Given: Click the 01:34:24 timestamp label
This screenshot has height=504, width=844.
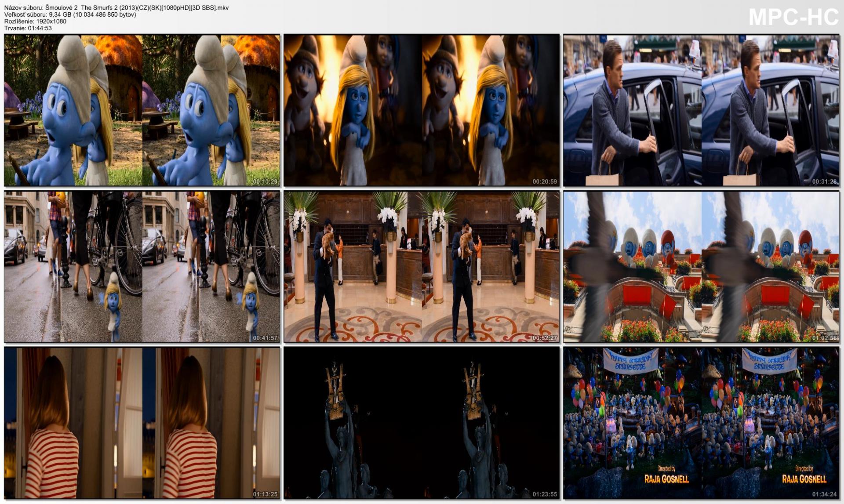Looking at the screenshot, I should 824,494.
